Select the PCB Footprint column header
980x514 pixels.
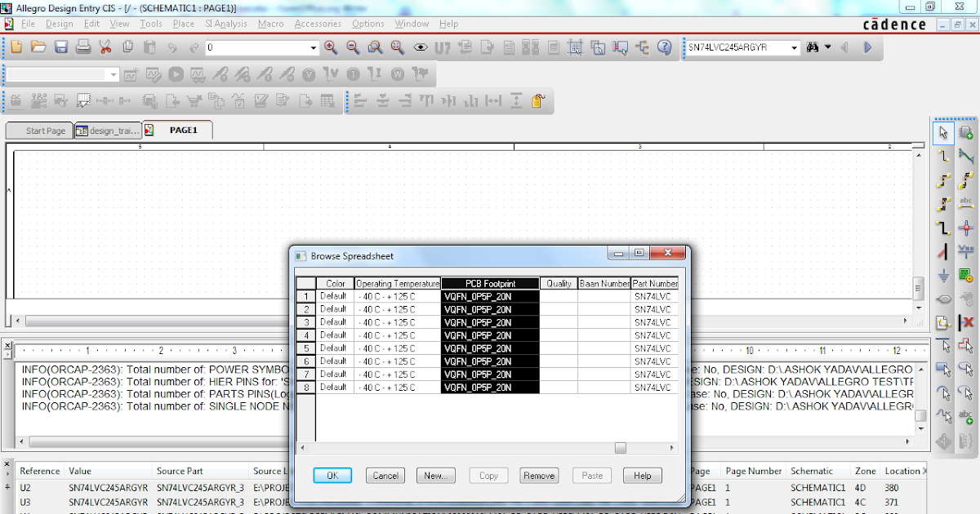pyautogui.click(x=490, y=283)
